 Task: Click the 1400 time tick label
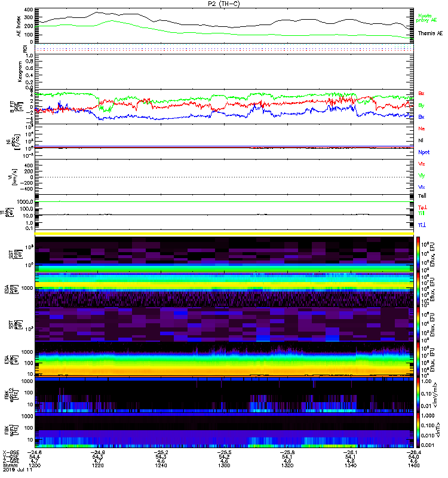click(413, 465)
